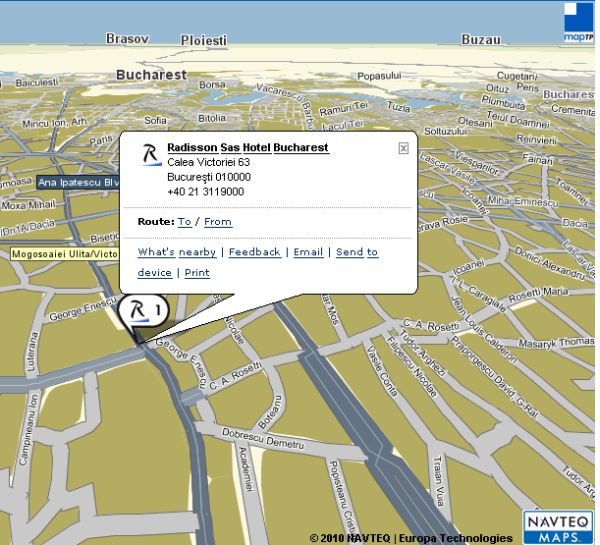This screenshot has width=600, height=545.
Task: Click the Tudor Arghezi street label
Action: click(x=423, y=353)
